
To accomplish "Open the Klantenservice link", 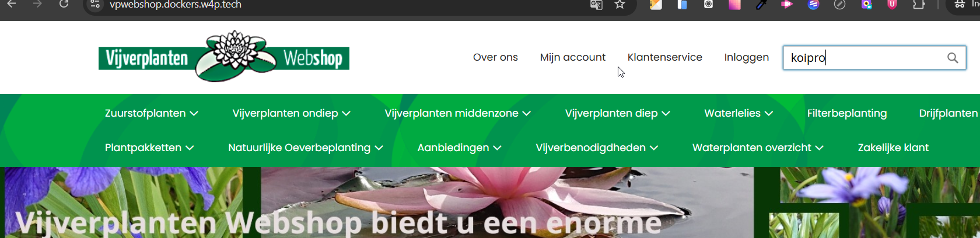I will [665, 57].
